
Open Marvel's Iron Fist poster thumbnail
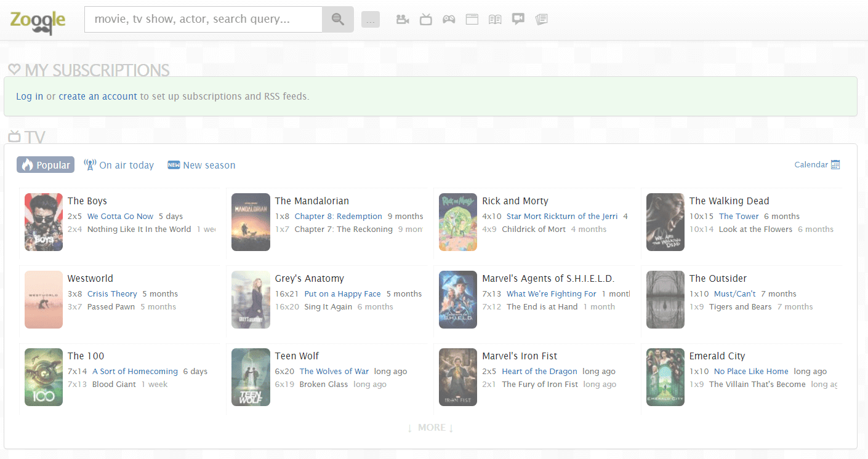[x=458, y=377]
